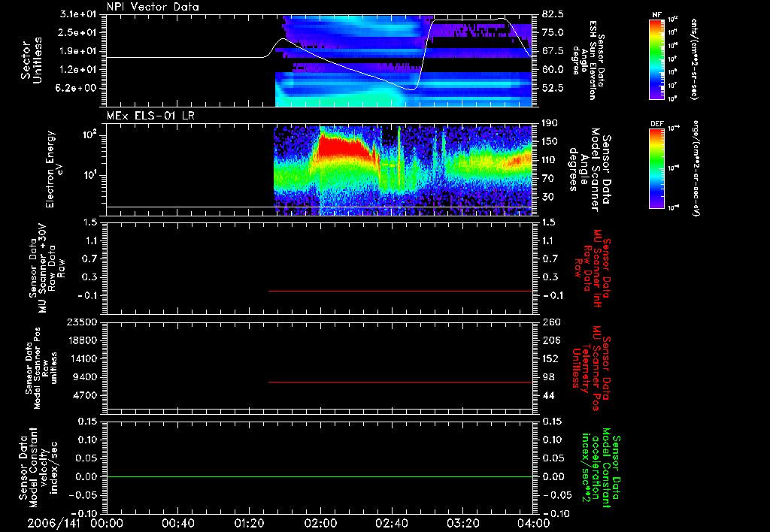The height and width of the screenshot is (532, 770).
Task: Click the 75.0 degree elevation tick
Action: pos(553,32)
